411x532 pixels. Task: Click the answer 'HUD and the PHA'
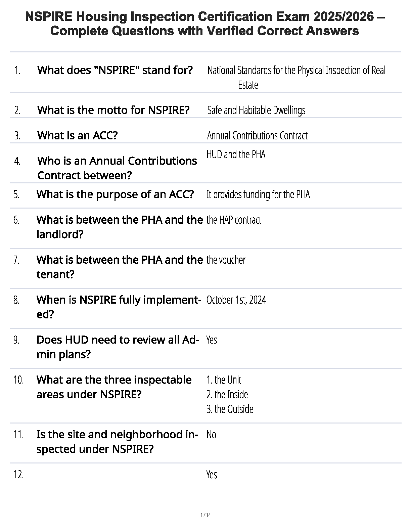[x=236, y=154]
